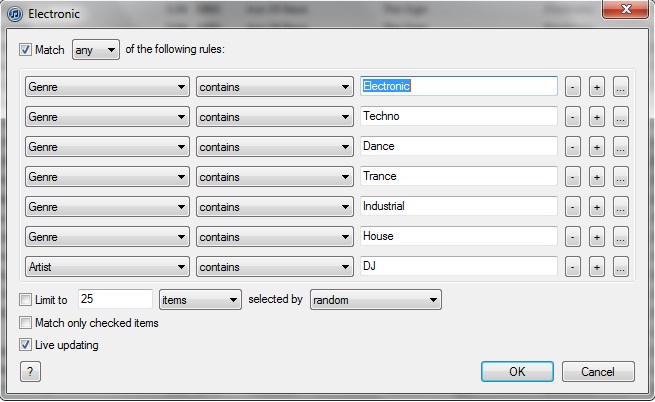Viewport: 655px width, 402px height.
Task: Remove the Techno rule with minus button
Action: 573,117
